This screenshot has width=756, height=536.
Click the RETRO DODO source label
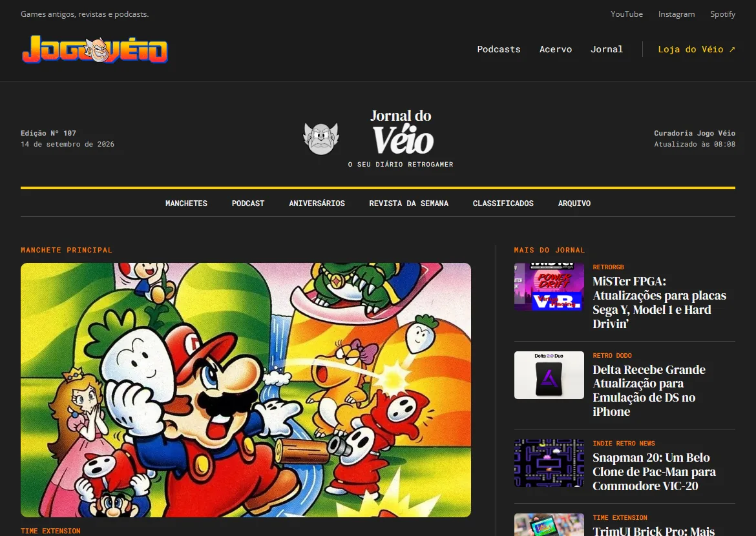[613, 355]
